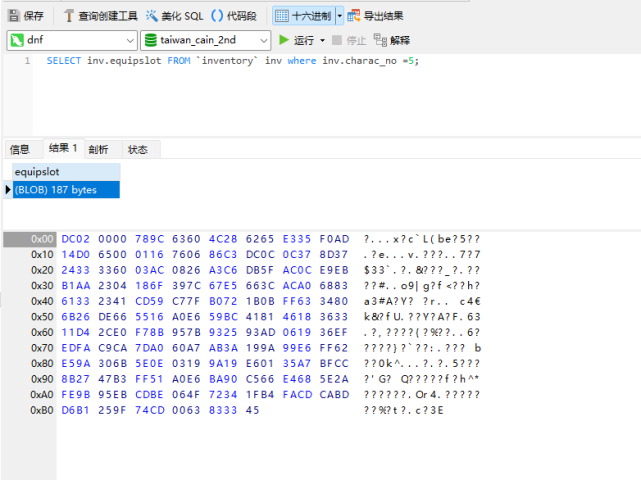
Task: Open the Query Builder tool (查询创建工具)
Action: click(x=100, y=16)
